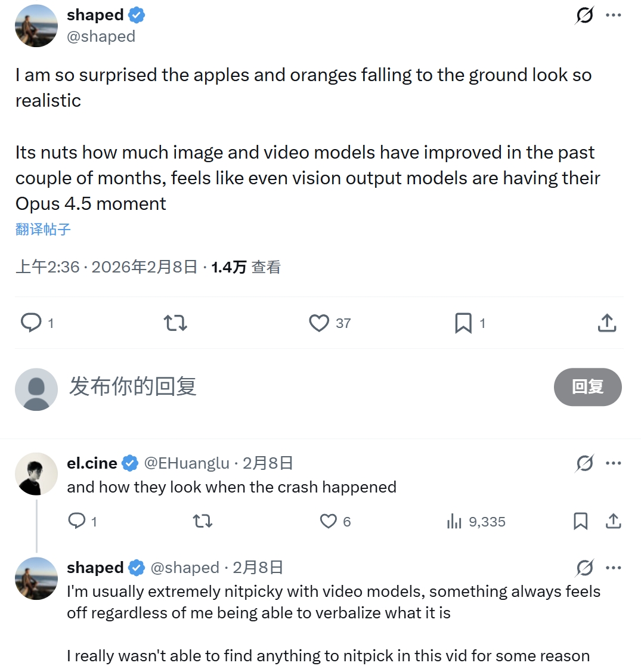Repost the main shaped post

tap(175, 323)
